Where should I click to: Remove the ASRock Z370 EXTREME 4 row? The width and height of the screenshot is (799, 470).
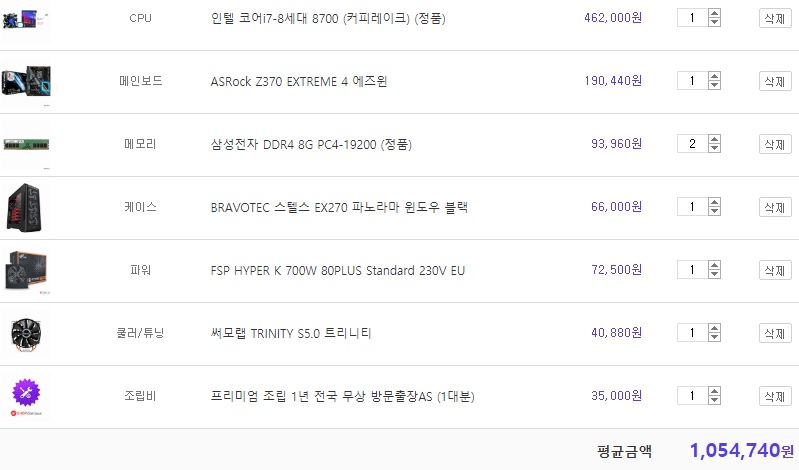point(774,81)
